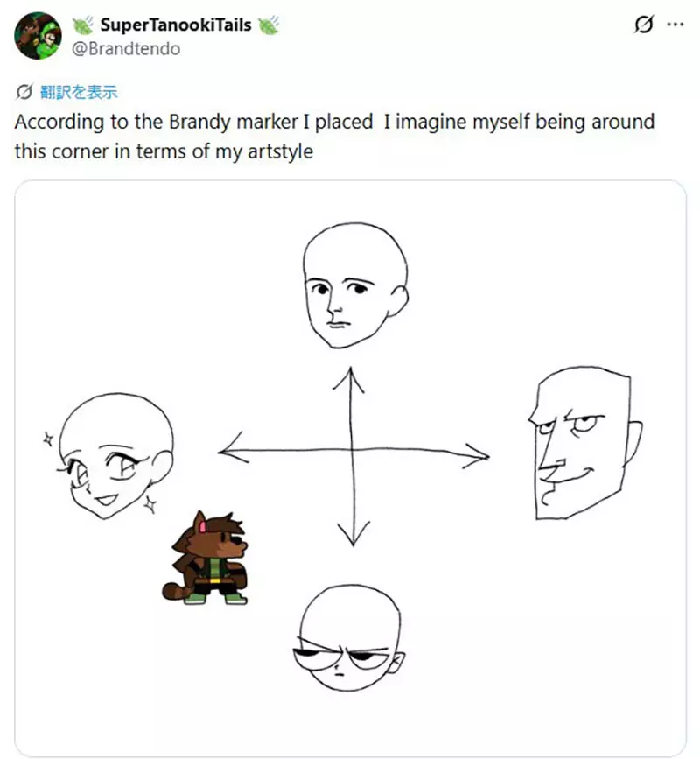Click the leaf emoji after the username

click(x=268, y=25)
